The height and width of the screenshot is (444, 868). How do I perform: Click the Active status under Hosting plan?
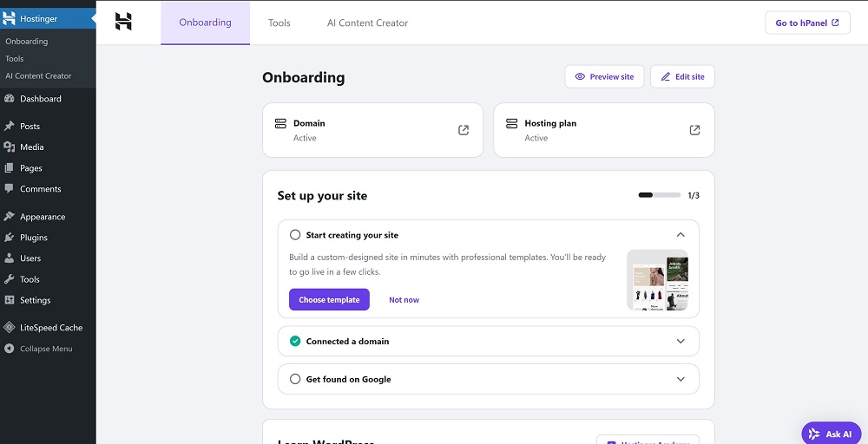(x=536, y=138)
